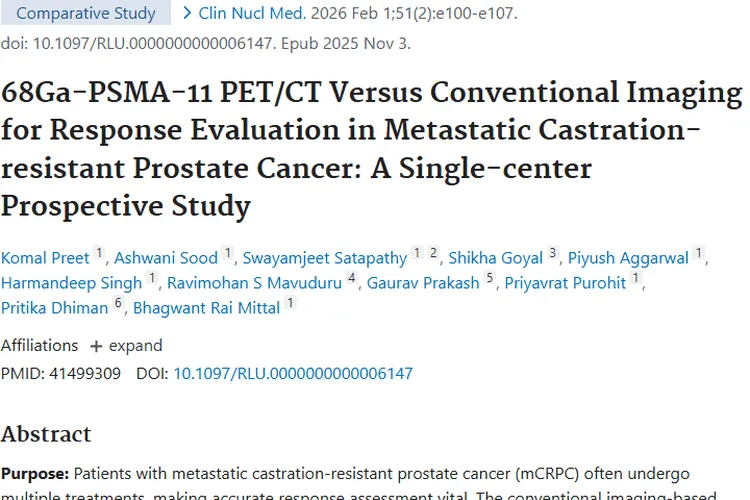Open author Harmandeep Singh's link

coord(71,283)
